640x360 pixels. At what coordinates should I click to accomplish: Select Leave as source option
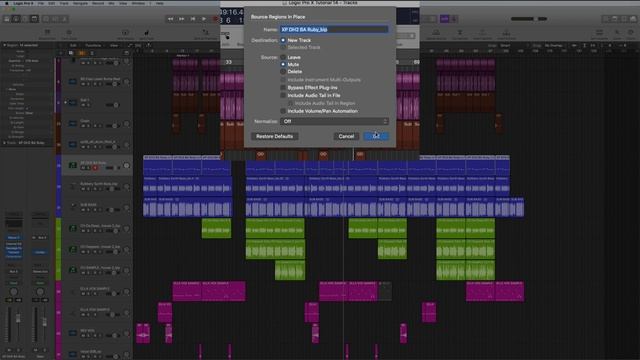point(283,57)
